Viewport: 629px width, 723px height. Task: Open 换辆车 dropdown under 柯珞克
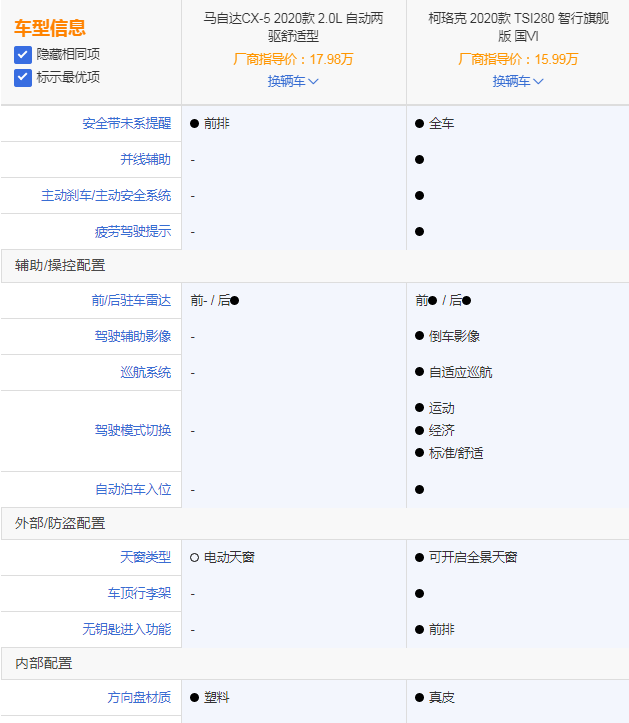coord(518,81)
